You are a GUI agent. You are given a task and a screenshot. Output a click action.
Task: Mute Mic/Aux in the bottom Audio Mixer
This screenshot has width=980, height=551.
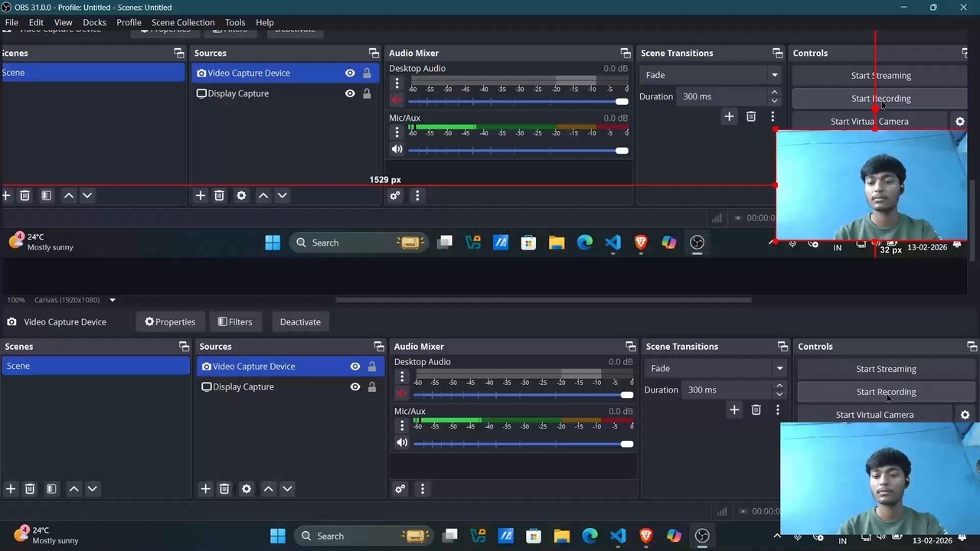402,443
